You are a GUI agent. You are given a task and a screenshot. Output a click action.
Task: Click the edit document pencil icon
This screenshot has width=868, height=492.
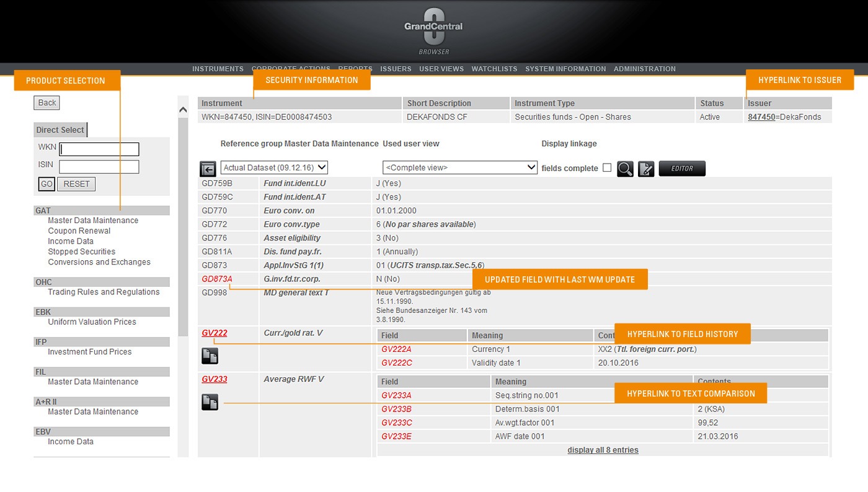pyautogui.click(x=646, y=169)
